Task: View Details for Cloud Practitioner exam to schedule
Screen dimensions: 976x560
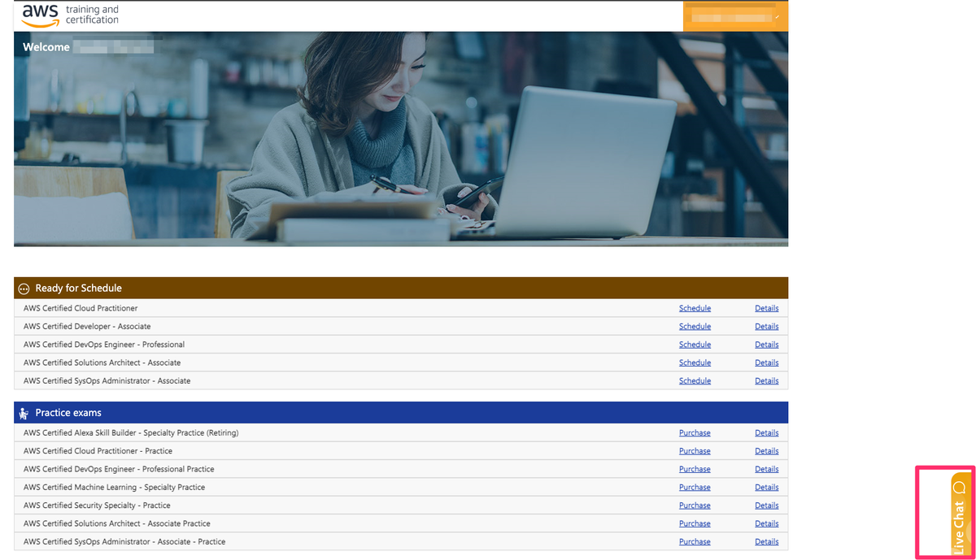Action: (766, 309)
